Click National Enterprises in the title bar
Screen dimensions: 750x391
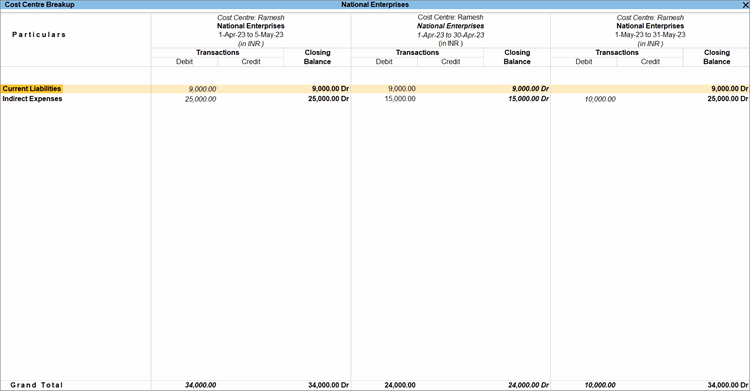click(375, 4)
